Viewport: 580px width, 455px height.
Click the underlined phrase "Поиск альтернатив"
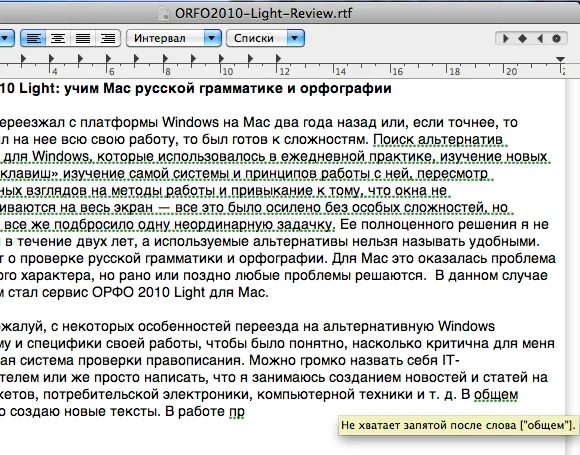click(438, 139)
